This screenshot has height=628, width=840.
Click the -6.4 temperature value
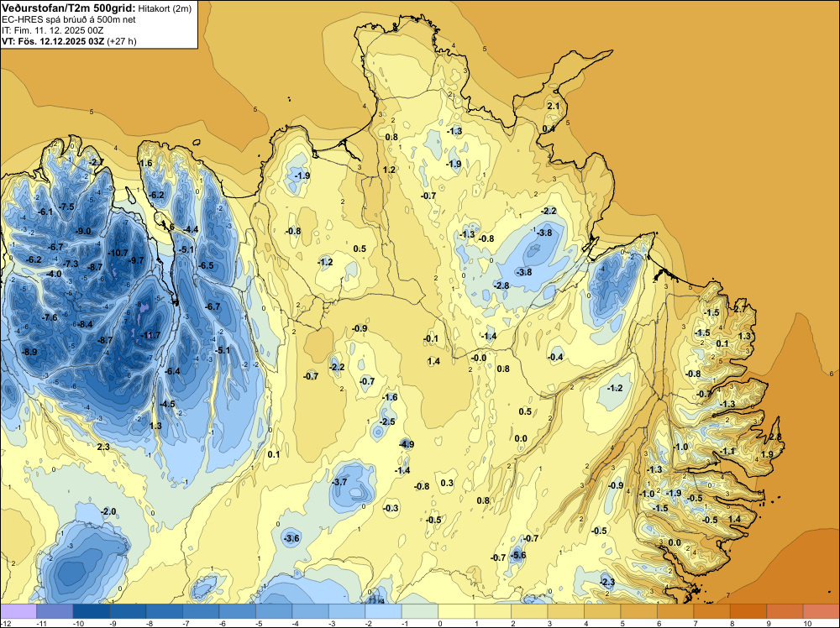pyautogui.click(x=172, y=371)
